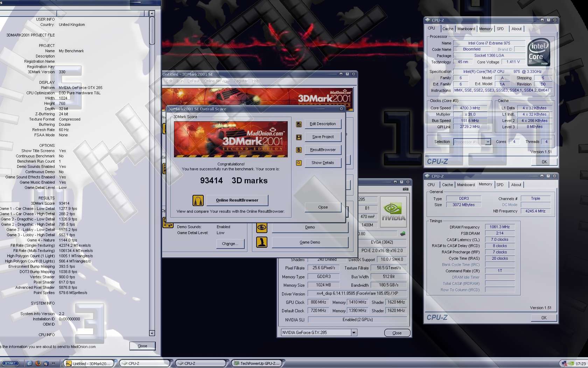Click the Save Project floppy icon
This screenshot has height=368, width=588.
pyautogui.click(x=299, y=137)
